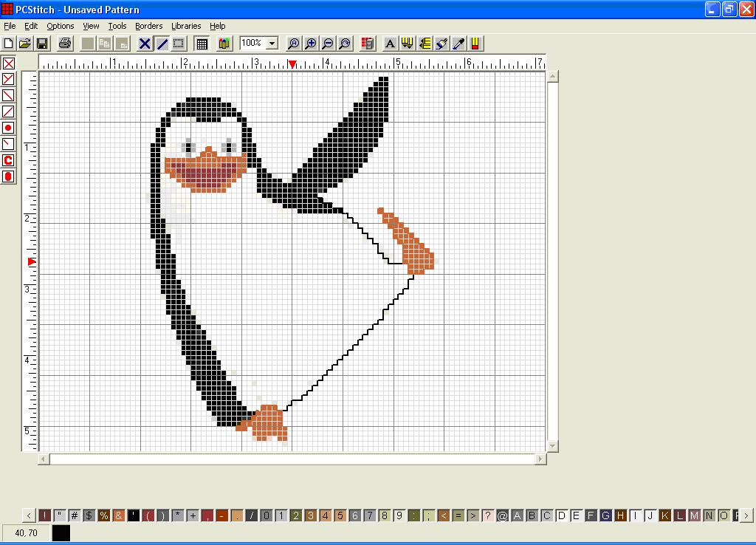Select the full cross stitch tool
This screenshot has width=756, height=545.
tap(9, 64)
